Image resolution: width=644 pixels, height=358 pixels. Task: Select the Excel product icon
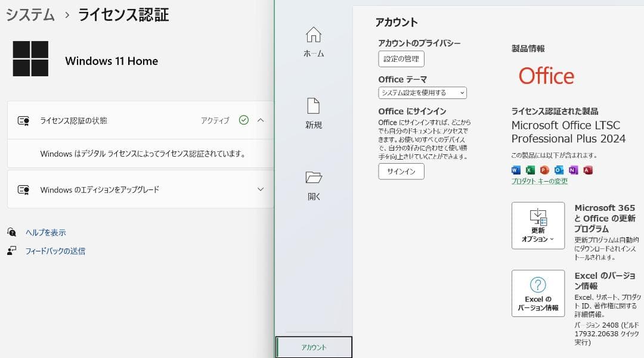[530, 170]
